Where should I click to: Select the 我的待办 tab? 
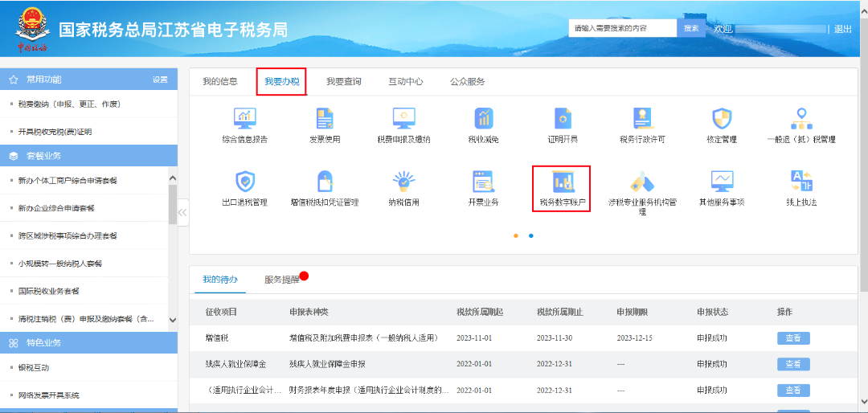(219, 280)
